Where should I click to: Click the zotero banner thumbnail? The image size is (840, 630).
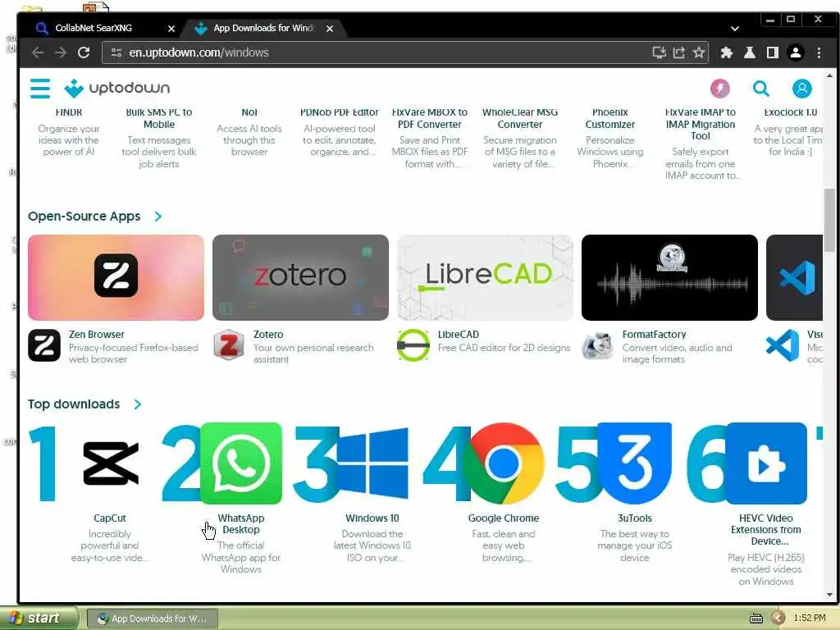click(x=300, y=277)
